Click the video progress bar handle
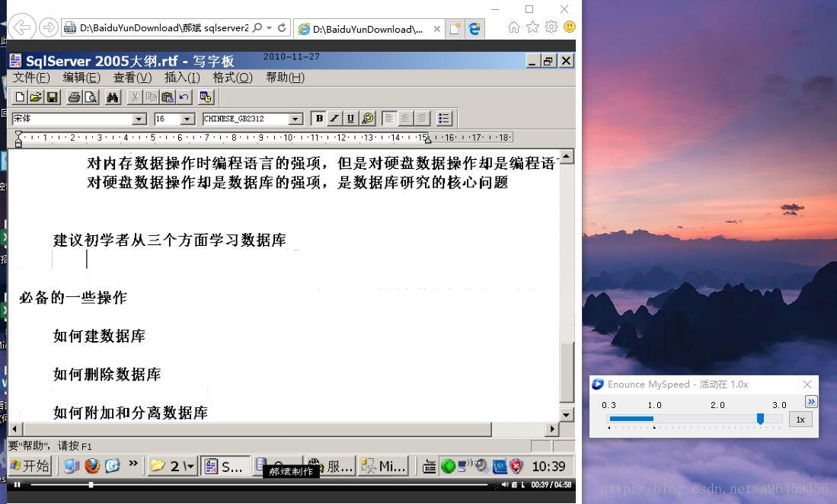This screenshot has width=837, height=504. coord(91,485)
